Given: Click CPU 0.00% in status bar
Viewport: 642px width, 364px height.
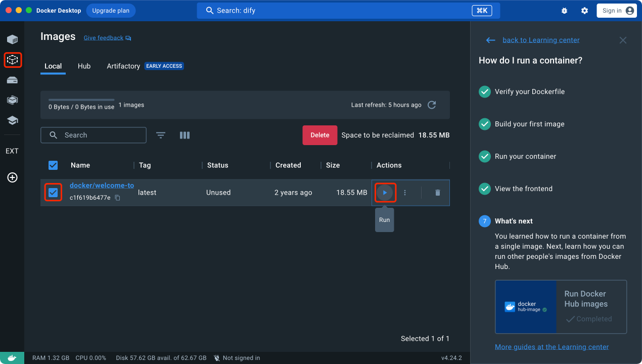Looking at the screenshot, I should (91, 358).
